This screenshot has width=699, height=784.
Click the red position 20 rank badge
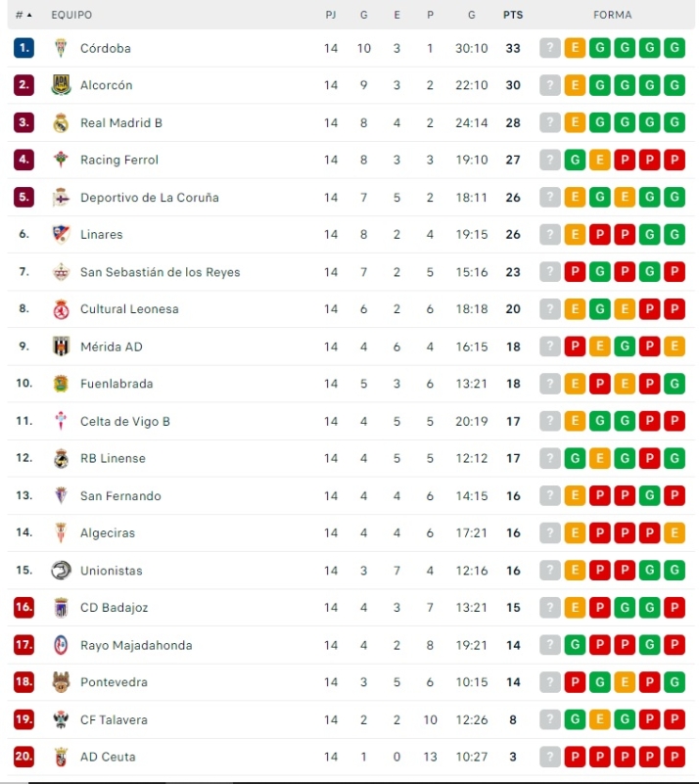(24, 757)
